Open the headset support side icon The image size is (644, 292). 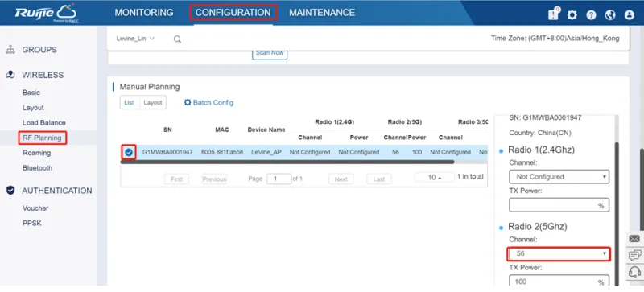pos(634,271)
